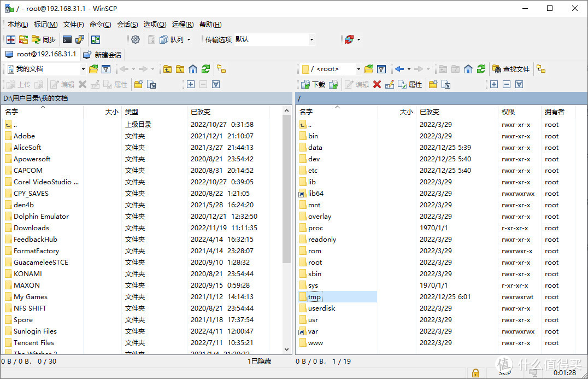Screen dimensions: 588x379
Task: Open remote back history dropdown arrow
Action: [409, 69]
